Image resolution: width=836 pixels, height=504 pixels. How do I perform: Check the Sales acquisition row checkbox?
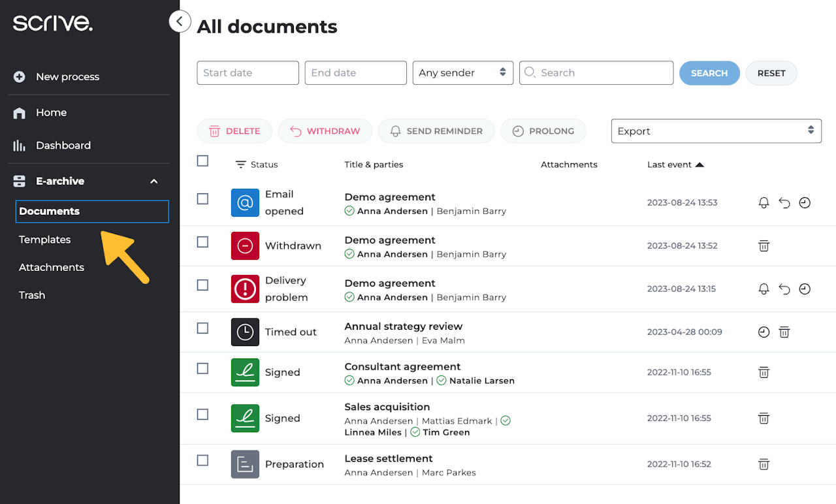click(202, 414)
